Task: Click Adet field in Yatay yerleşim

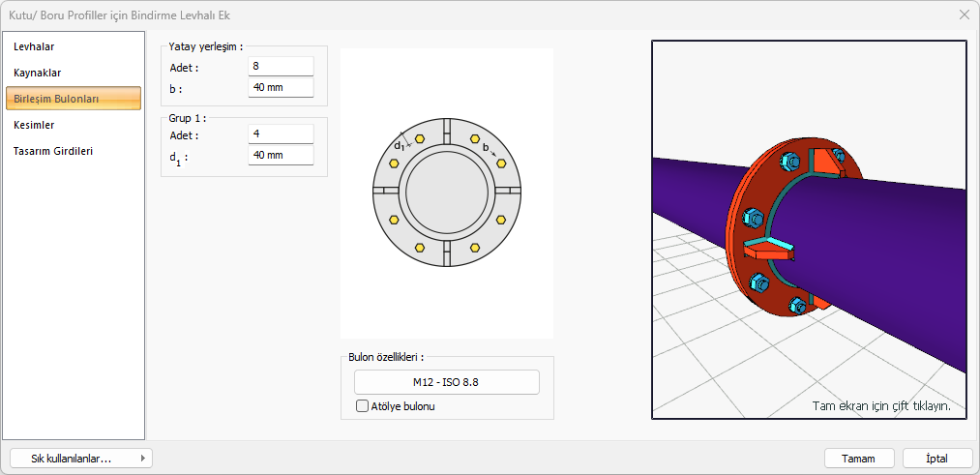Action: click(281, 67)
